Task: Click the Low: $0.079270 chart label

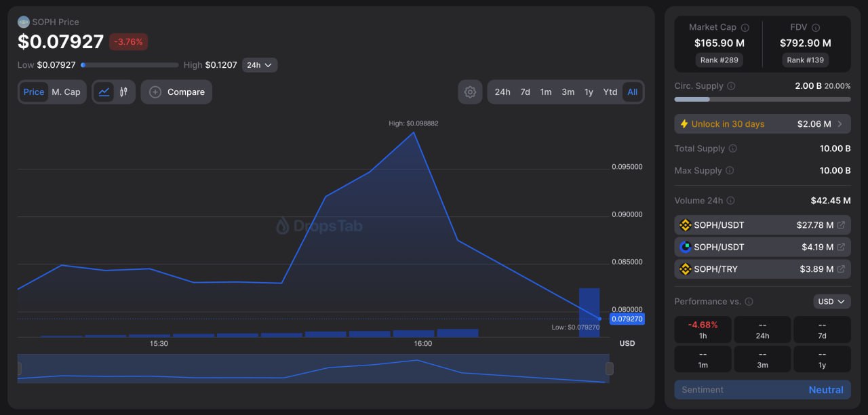Action: (x=575, y=328)
